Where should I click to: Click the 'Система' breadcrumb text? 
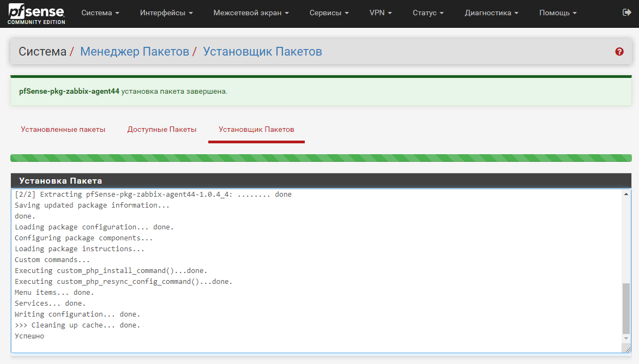(43, 52)
